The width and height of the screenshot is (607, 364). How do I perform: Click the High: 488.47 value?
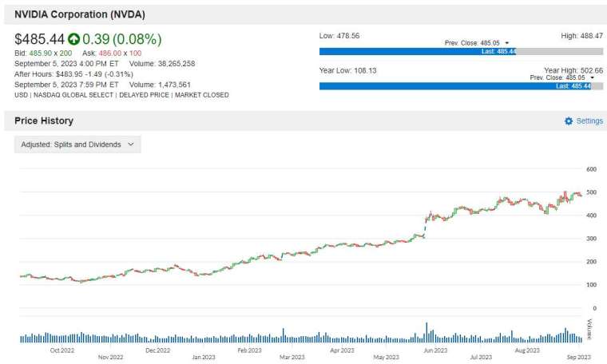pos(581,36)
